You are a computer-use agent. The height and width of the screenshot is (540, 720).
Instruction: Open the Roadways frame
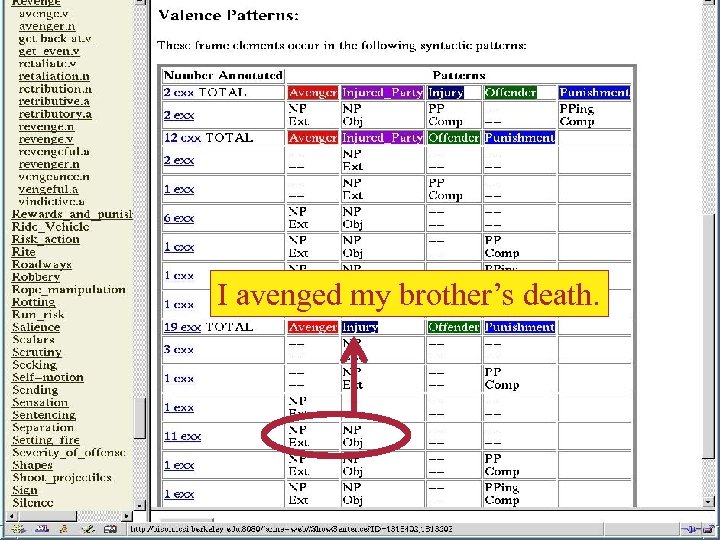[42, 264]
